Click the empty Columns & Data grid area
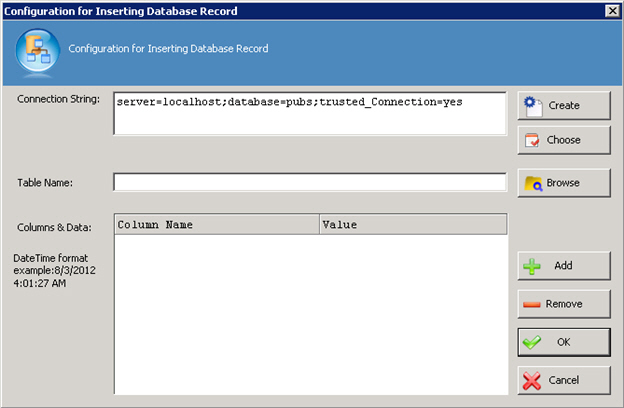This screenshot has height=408, width=624. [310, 310]
